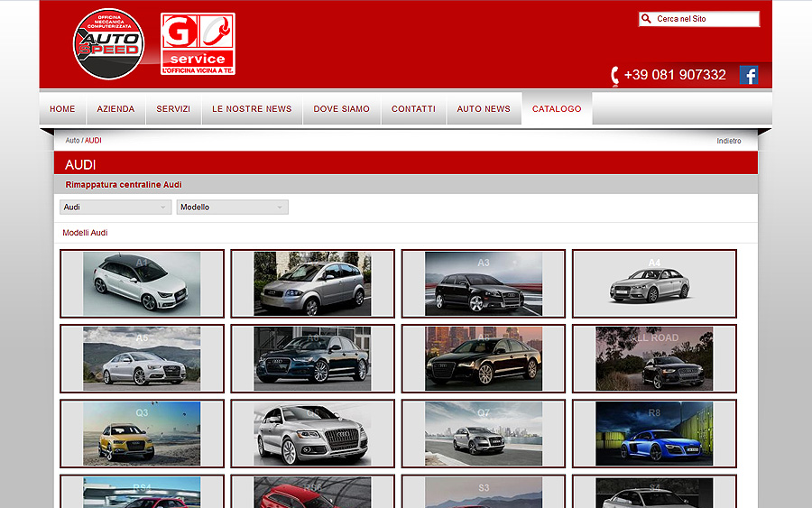Open the Audi Q7 thumbnail
This screenshot has width=812, height=508.
[484, 434]
